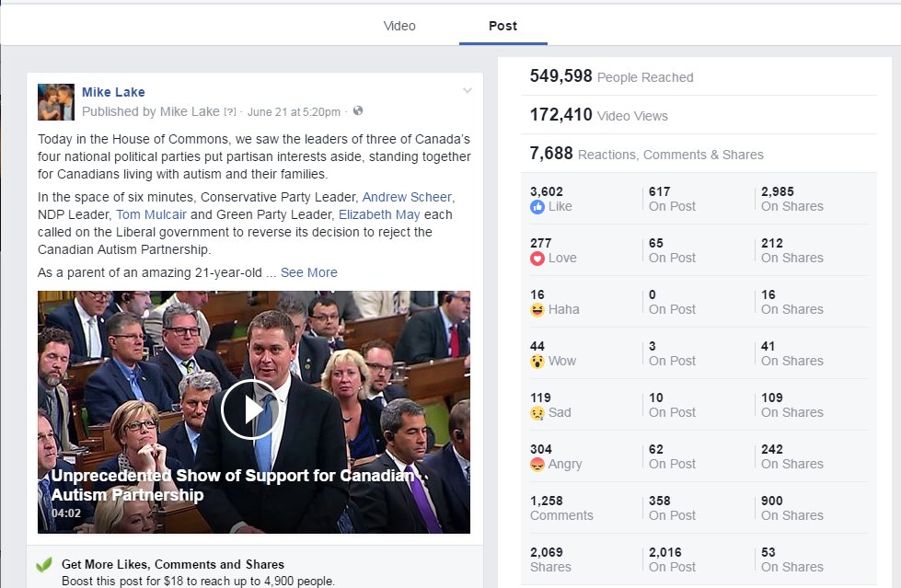Click 617 Likes On Post value
901x588 pixels.
point(660,192)
